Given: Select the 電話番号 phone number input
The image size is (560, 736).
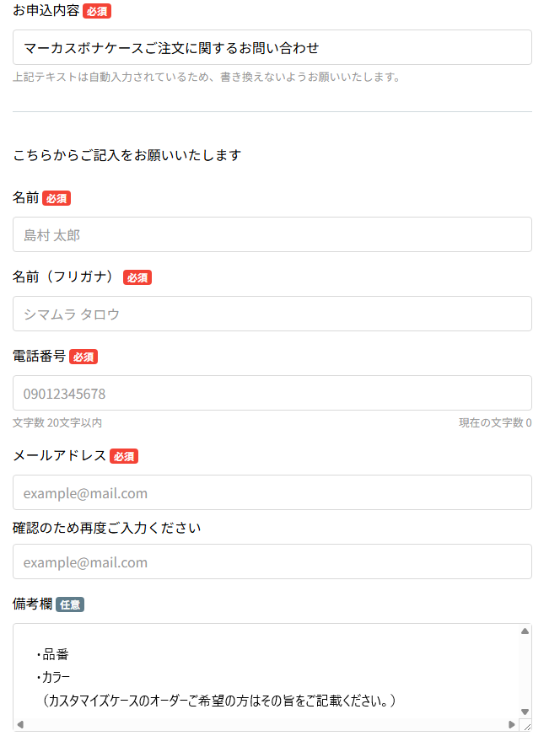Looking at the screenshot, I should point(272,393).
